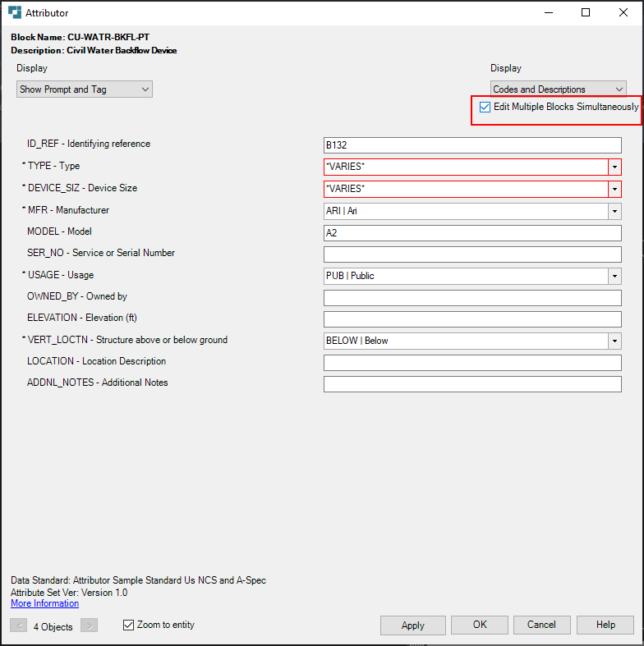Expand the USAGE dropdown arrow

coord(614,276)
